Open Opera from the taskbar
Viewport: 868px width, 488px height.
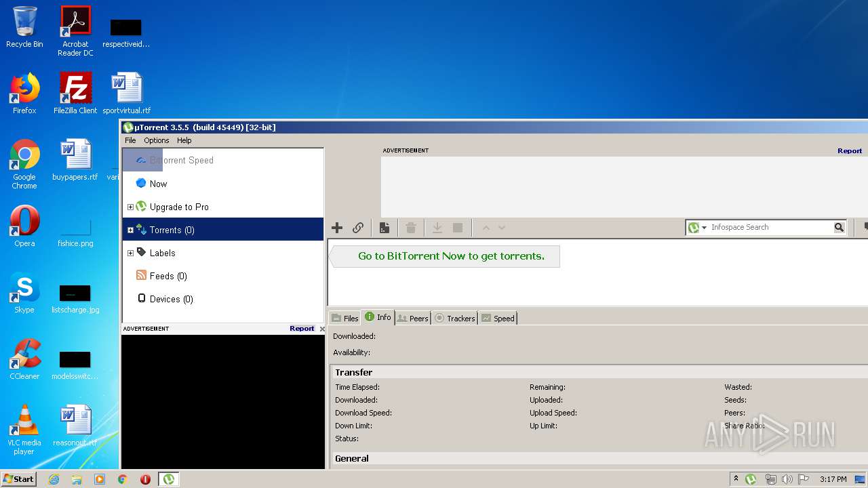tap(145, 479)
